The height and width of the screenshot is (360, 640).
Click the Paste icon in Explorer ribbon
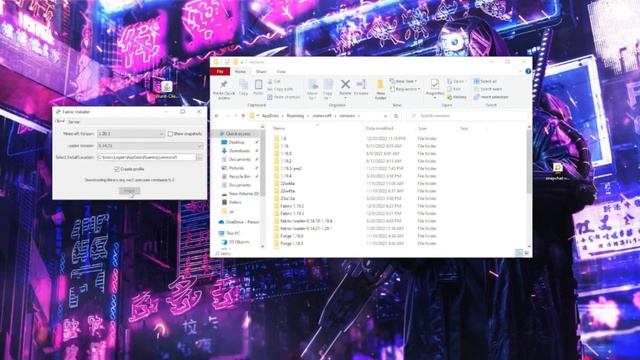258,87
